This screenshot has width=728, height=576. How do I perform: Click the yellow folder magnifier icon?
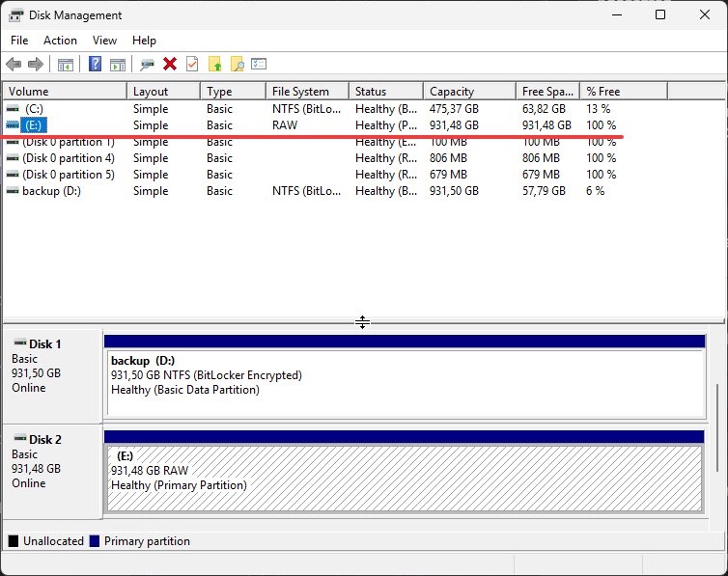coord(238,64)
